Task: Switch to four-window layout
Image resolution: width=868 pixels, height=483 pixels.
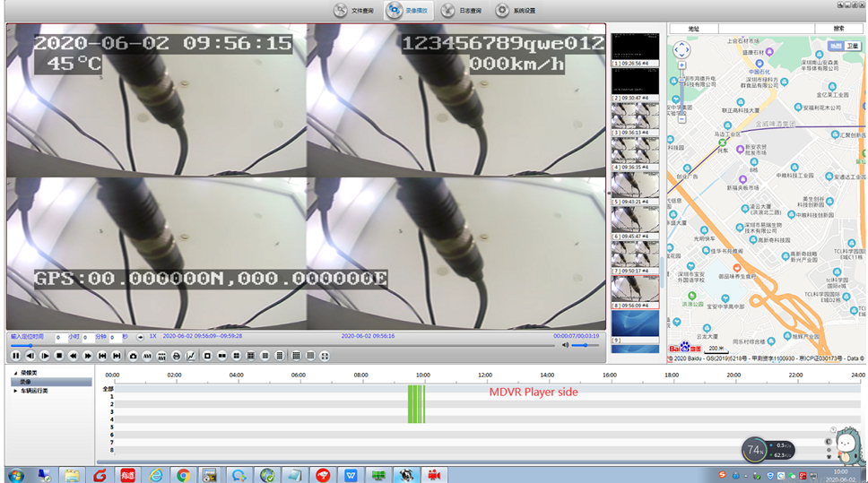Action: point(236,356)
